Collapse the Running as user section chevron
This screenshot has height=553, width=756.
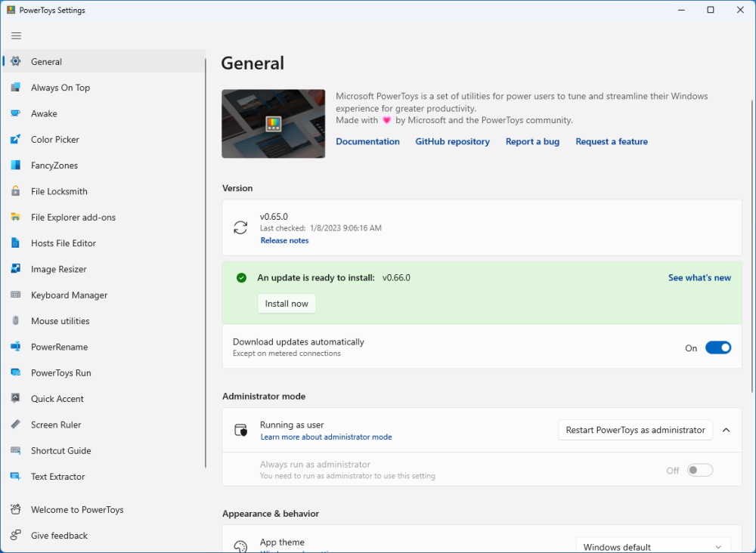click(x=726, y=430)
